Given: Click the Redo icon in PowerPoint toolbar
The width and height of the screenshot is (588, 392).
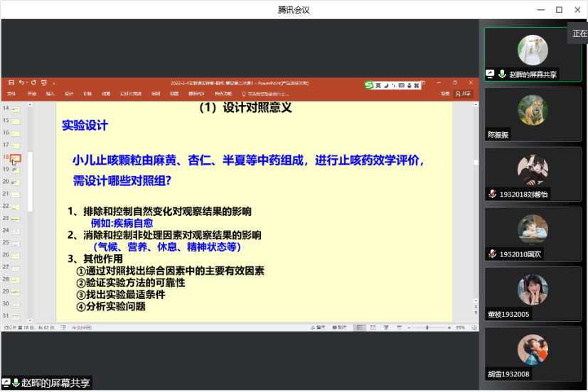Looking at the screenshot, I should coord(33,82).
